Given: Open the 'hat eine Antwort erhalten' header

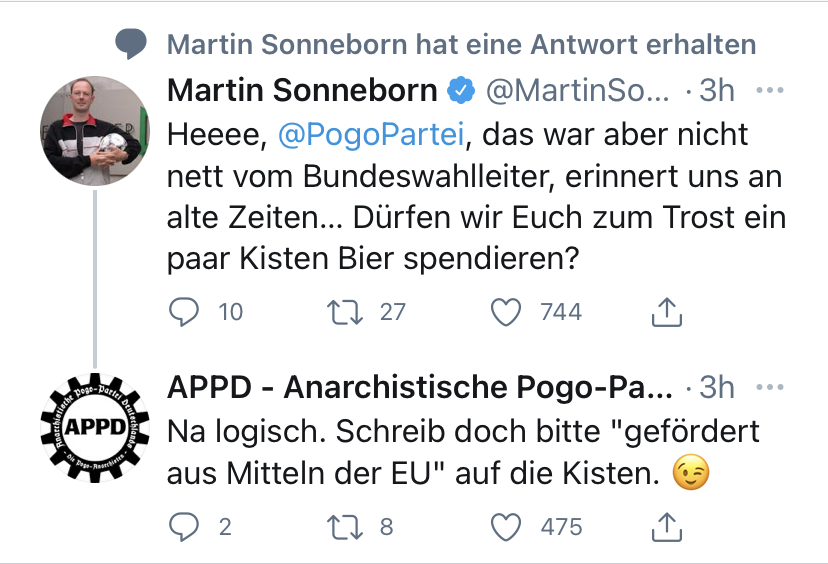Looking at the screenshot, I should (x=461, y=44).
